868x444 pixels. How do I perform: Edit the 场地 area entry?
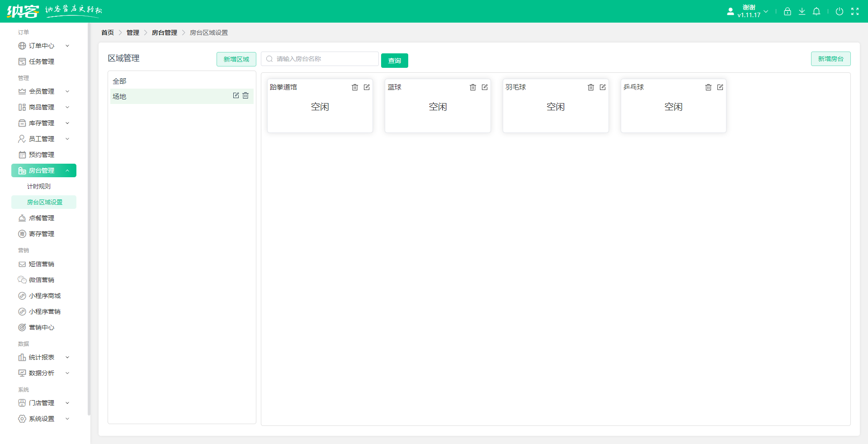tap(236, 95)
